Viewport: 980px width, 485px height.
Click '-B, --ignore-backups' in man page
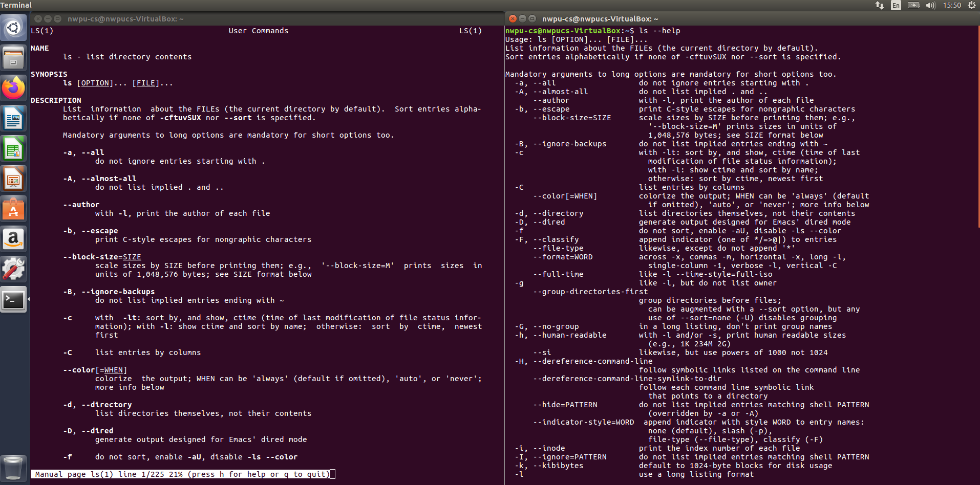coord(109,292)
